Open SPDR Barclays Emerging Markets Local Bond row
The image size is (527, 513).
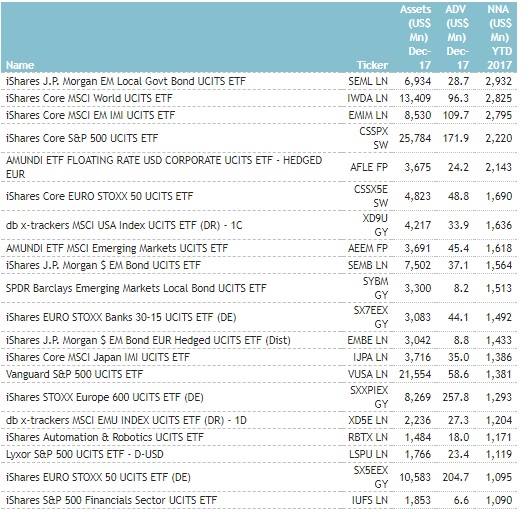pyautogui.click(x=259, y=288)
